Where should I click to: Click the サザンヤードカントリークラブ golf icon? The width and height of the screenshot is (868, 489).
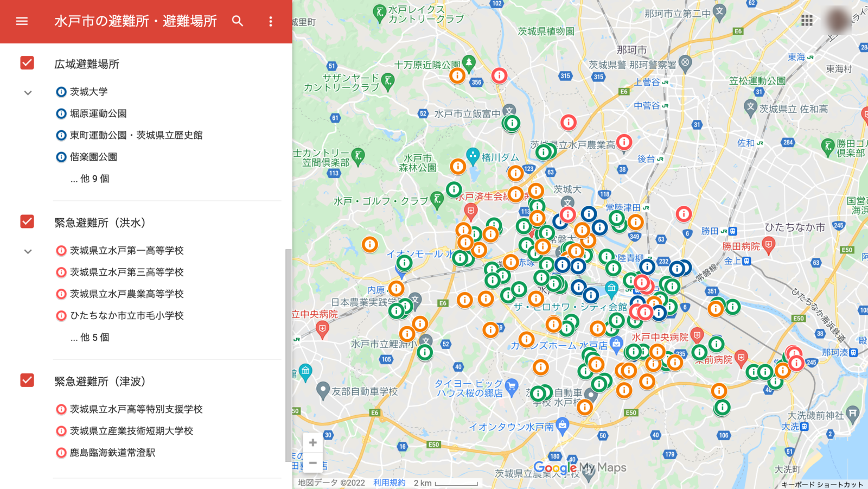pyautogui.click(x=387, y=81)
